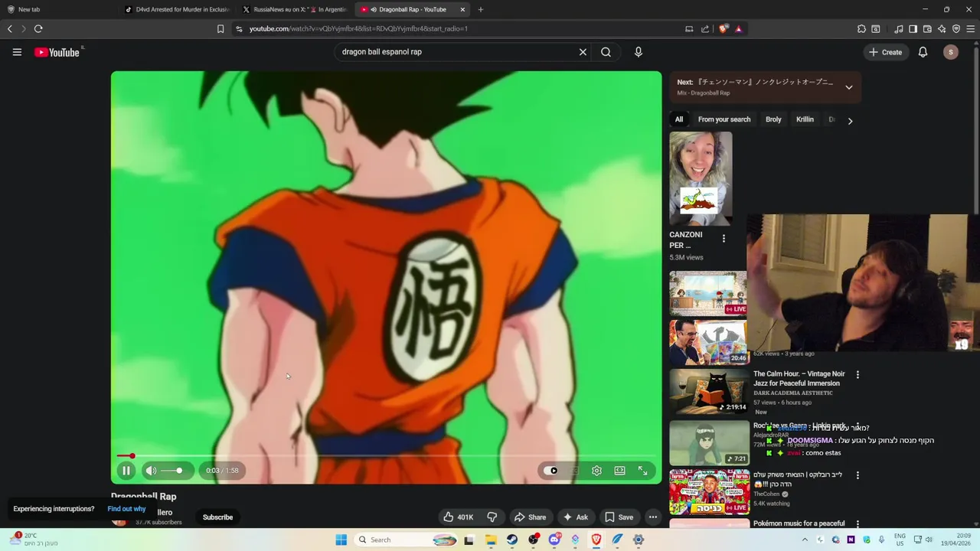Image resolution: width=980 pixels, height=551 pixels.
Task: Show hidden system tray icons
Action: [805, 540]
